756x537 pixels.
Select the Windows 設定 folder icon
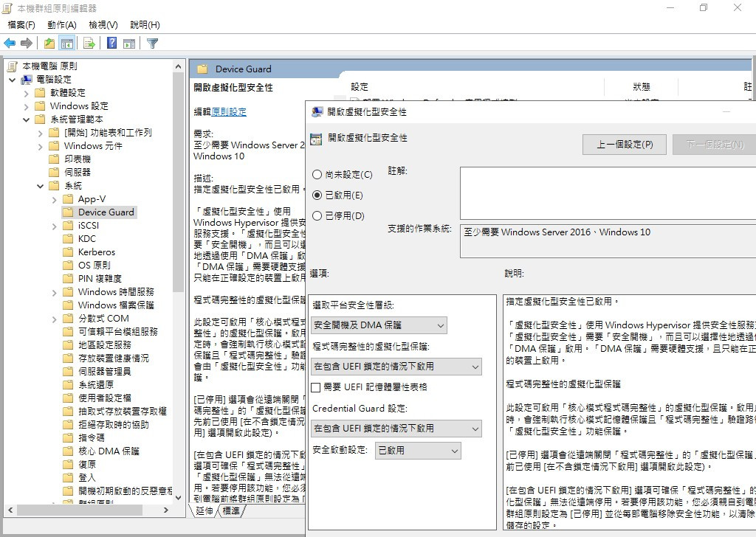pos(41,106)
